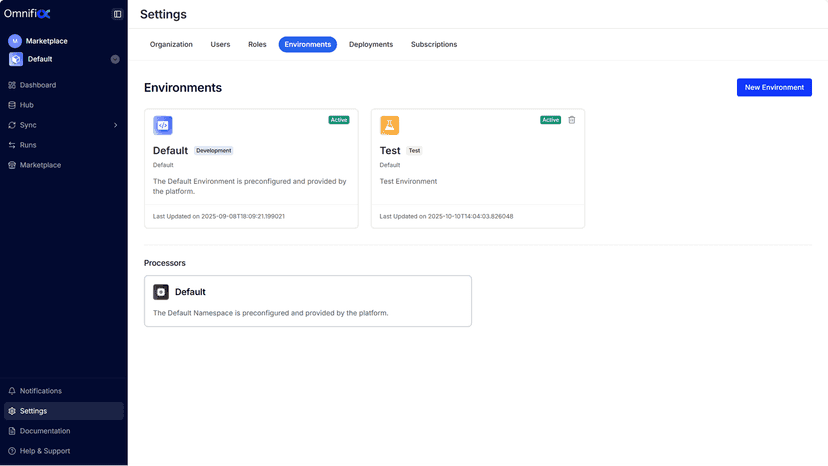
Task: Click the Default environment cube icon in sidebar
Action: [16, 59]
